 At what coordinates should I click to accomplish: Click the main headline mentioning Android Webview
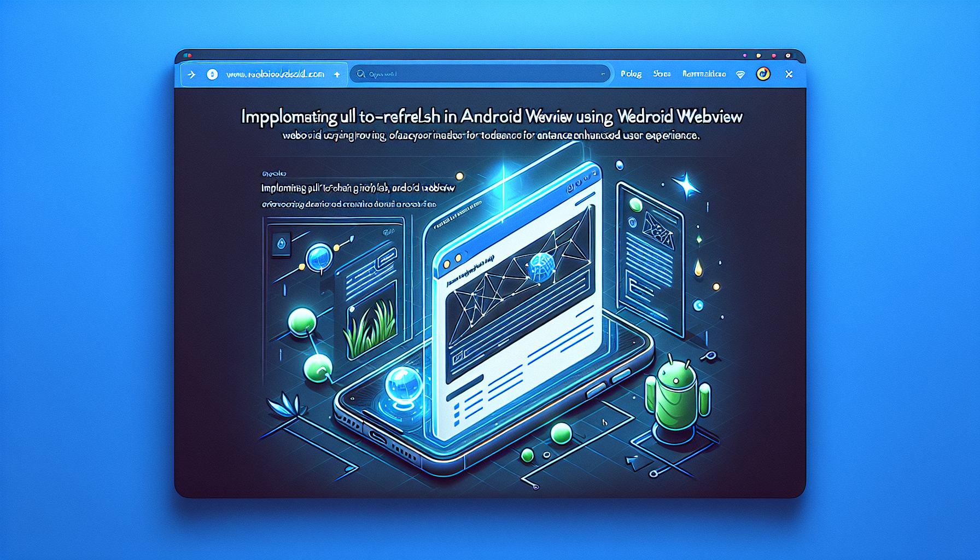tap(492, 116)
